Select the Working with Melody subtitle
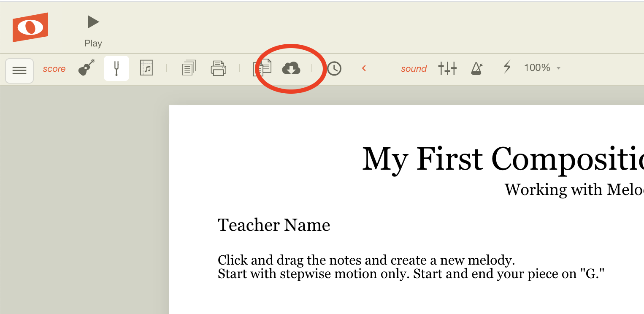The height and width of the screenshot is (314, 644). [574, 189]
